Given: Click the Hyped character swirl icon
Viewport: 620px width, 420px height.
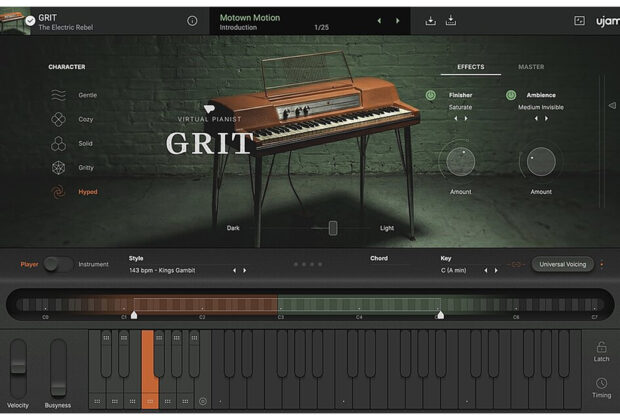Looking at the screenshot, I should (x=59, y=192).
